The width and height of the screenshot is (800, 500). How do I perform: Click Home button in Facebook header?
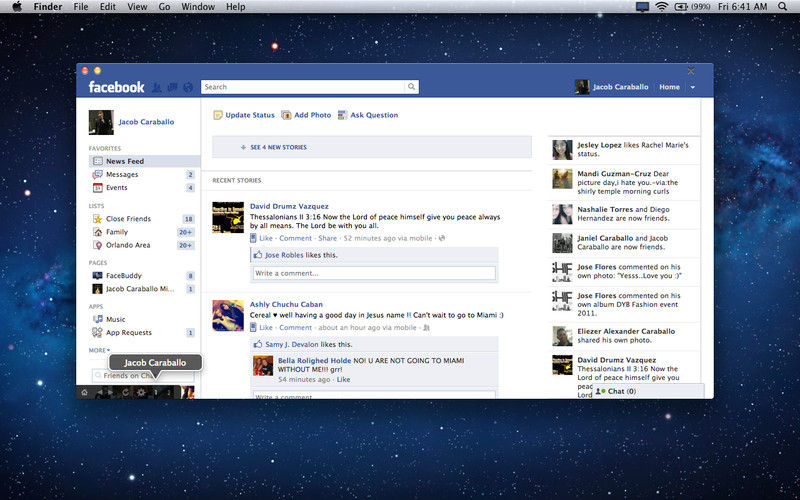669,87
